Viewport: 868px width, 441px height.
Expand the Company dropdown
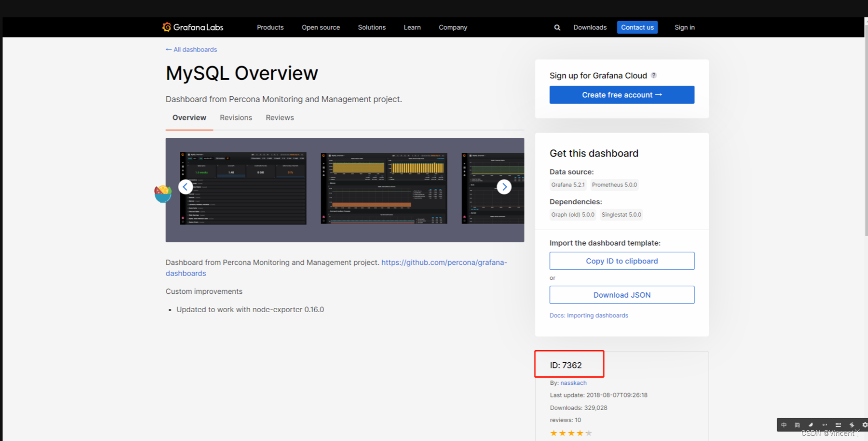(x=453, y=27)
